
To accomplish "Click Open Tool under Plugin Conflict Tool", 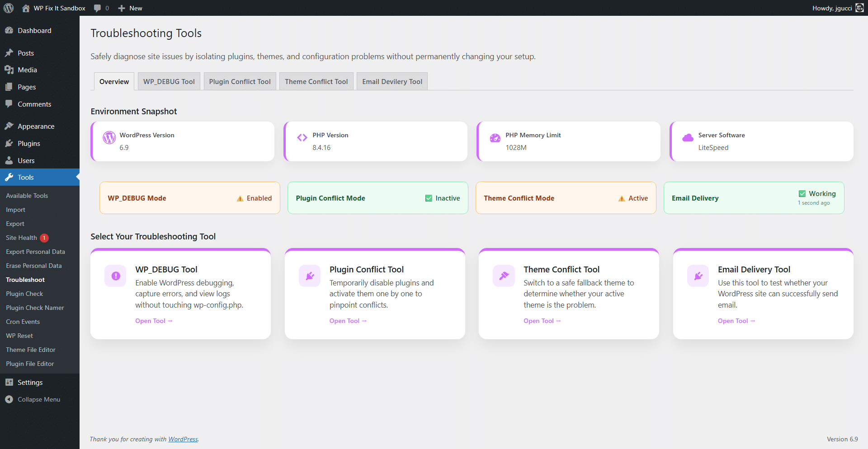I will 348,321.
